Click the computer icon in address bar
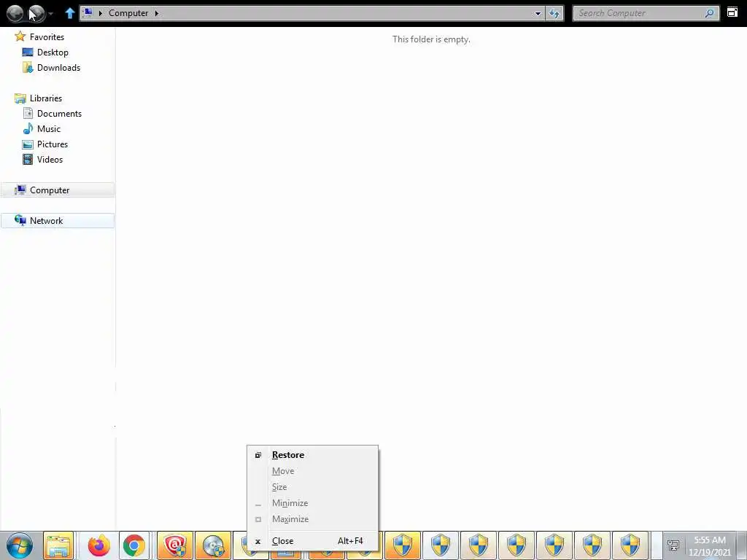The height and width of the screenshot is (560, 747). (x=88, y=13)
